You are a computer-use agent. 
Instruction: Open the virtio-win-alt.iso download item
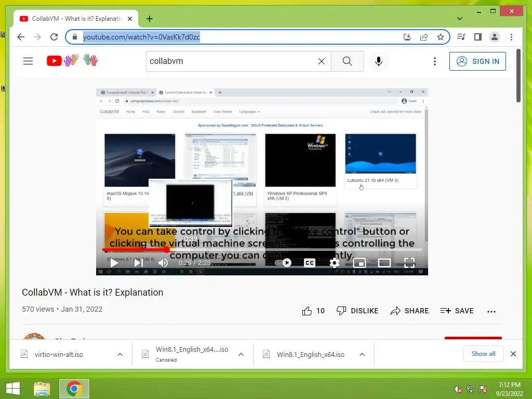[x=59, y=354]
